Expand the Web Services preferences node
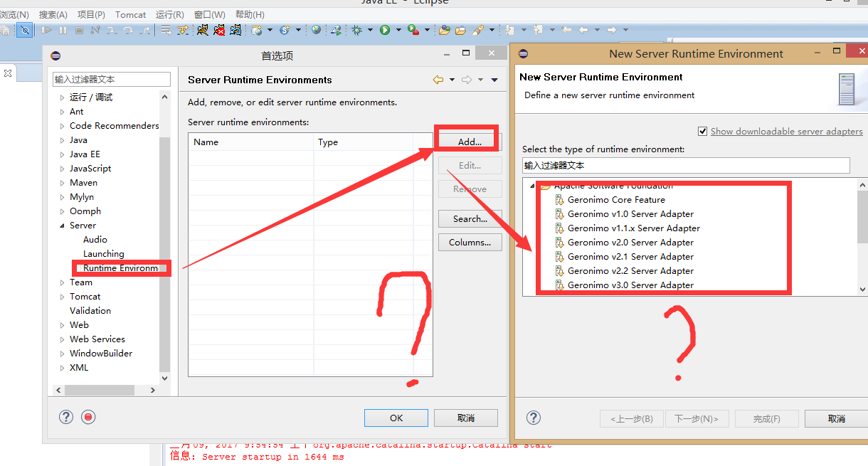This screenshot has height=466, width=868. (63, 339)
